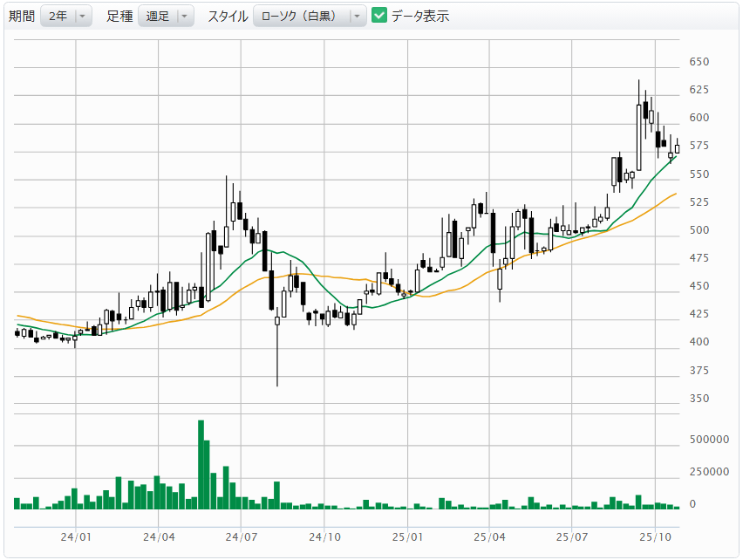Click the 24/01 date label on the x-axis
Viewport: 743px width, 560px height.
[x=76, y=536]
